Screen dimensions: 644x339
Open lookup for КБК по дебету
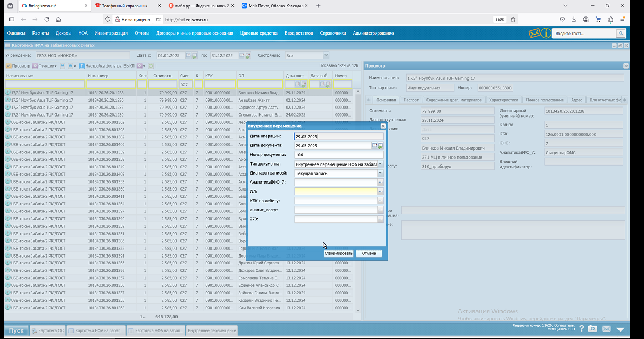pyautogui.click(x=380, y=201)
